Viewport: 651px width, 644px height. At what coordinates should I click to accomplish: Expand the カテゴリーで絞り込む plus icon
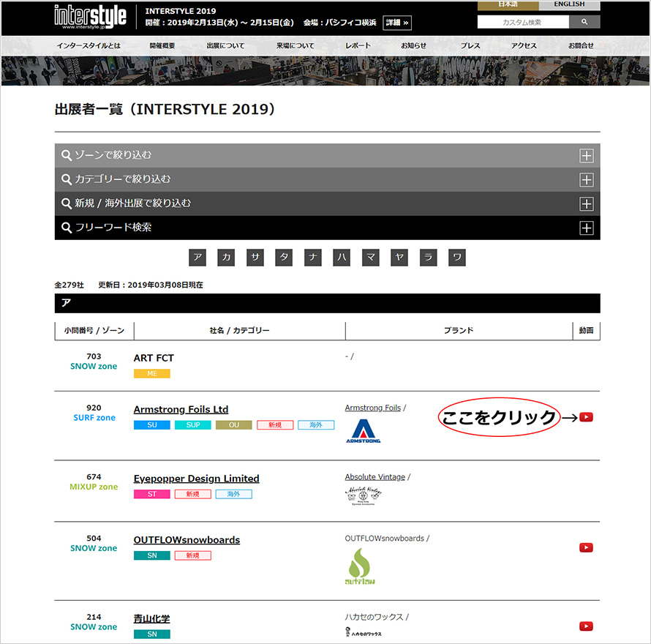click(x=586, y=180)
